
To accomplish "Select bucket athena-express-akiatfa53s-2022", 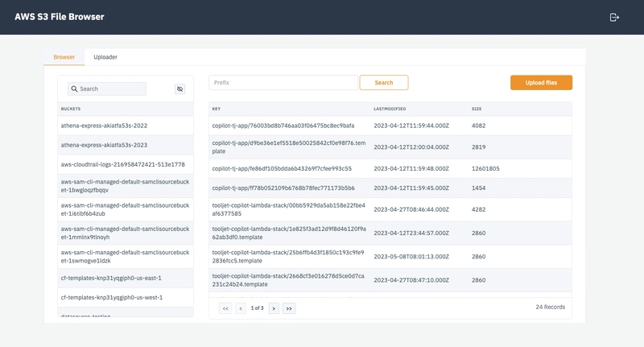I will 126,126.
